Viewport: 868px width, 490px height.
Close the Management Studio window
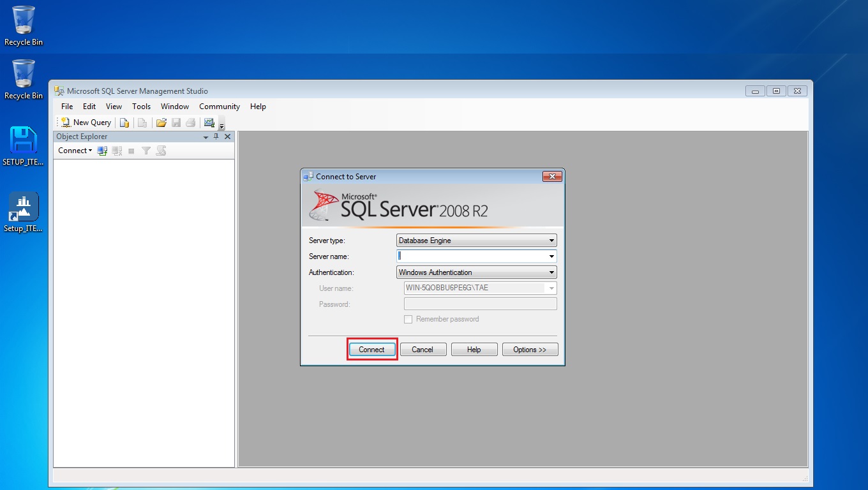pos(797,91)
